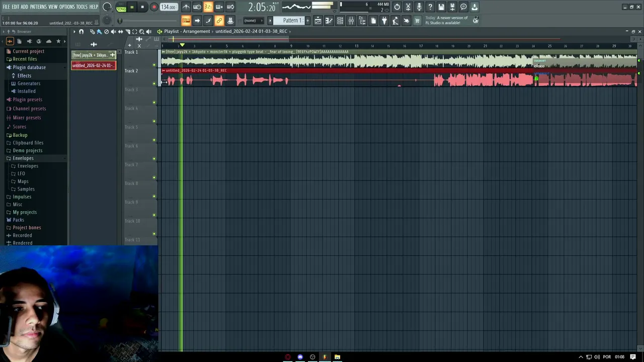Open the Channel rack view
Image resolution: width=644 pixels, height=362 pixels.
[x=340, y=21]
